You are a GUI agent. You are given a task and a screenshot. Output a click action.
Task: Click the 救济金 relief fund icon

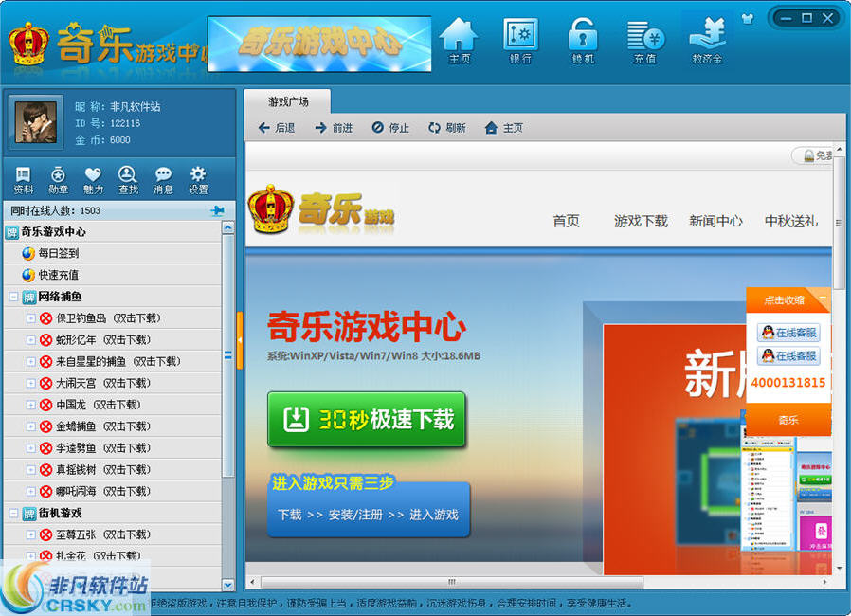(x=708, y=42)
